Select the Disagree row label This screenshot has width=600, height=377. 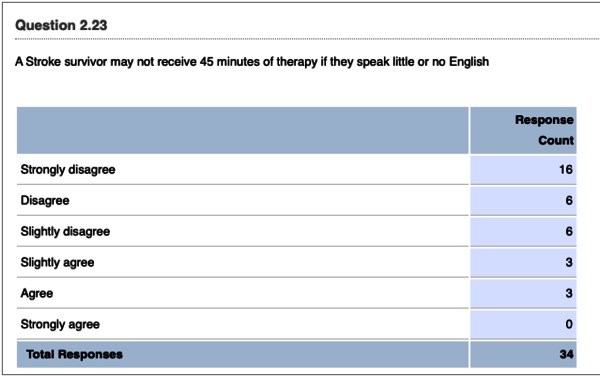point(45,200)
